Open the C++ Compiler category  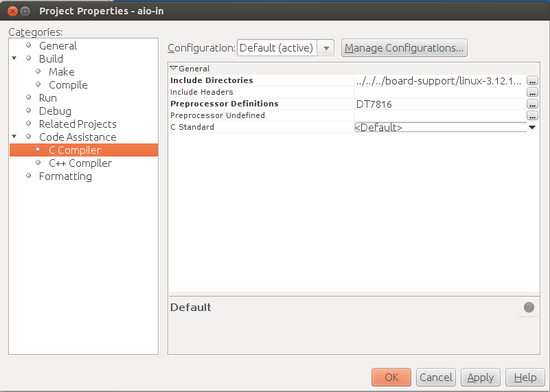80,163
